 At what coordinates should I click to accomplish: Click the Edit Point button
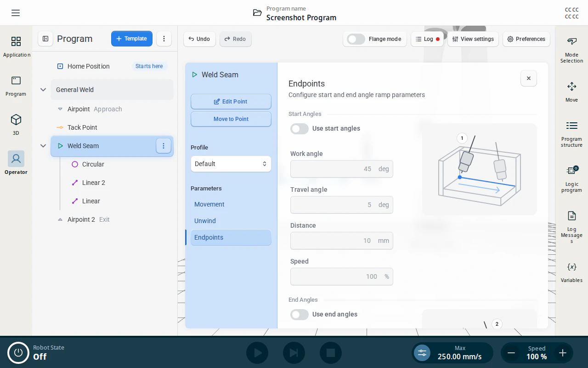tap(231, 102)
